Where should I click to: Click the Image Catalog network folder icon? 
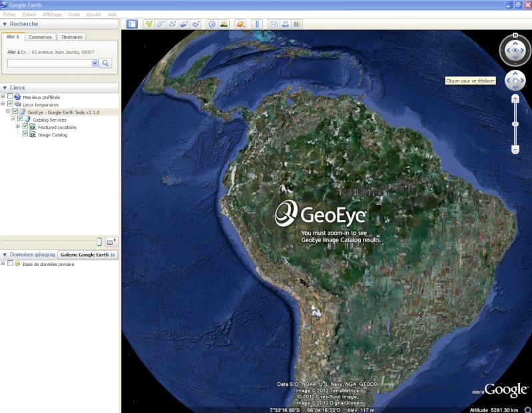point(33,134)
